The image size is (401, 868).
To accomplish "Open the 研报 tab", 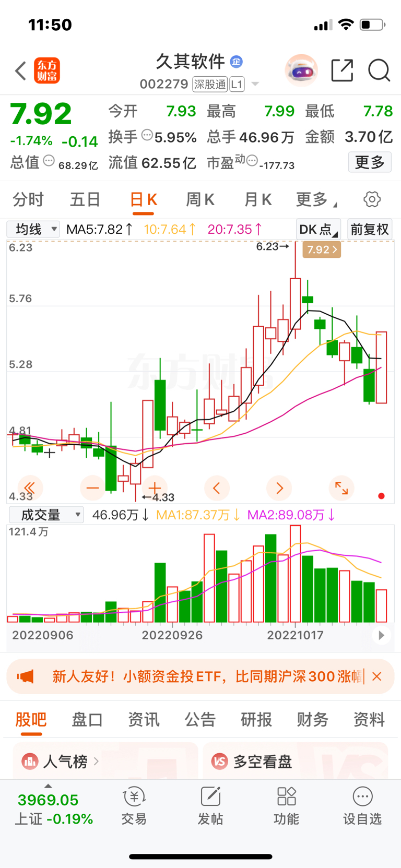I will point(256,719).
